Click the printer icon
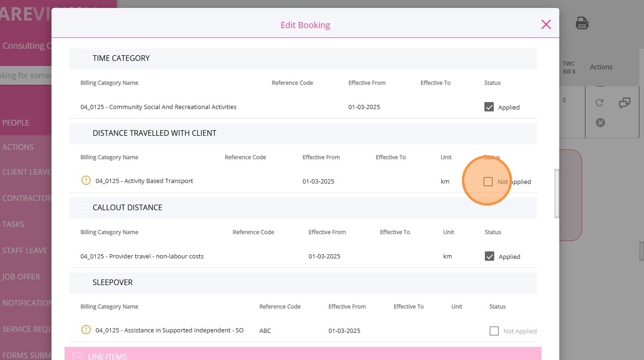This screenshot has height=360, width=644. [582, 23]
